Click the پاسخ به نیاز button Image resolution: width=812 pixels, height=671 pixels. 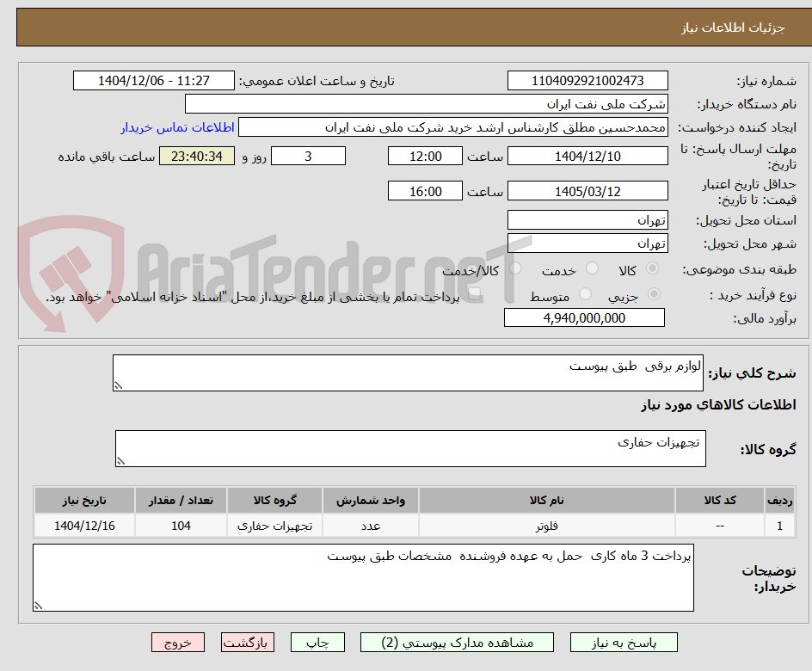pyautogui.click(x=624, y=643)
